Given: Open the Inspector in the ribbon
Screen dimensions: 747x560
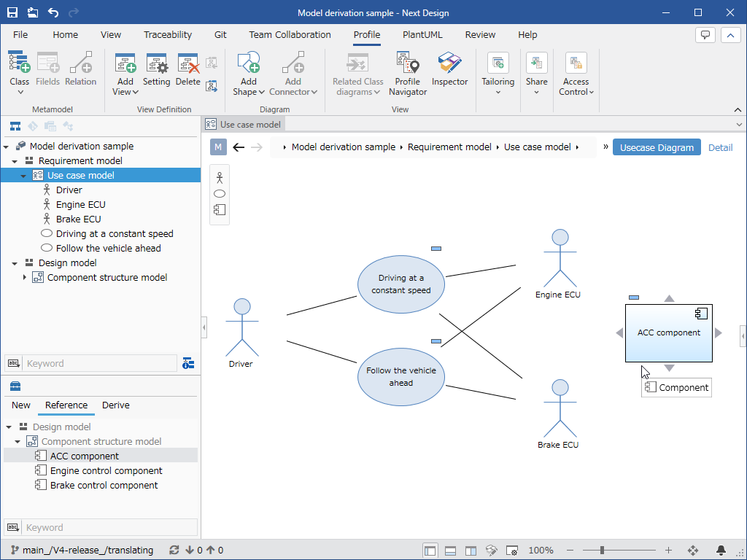Looking at the screenshot, I should (449, 72).
